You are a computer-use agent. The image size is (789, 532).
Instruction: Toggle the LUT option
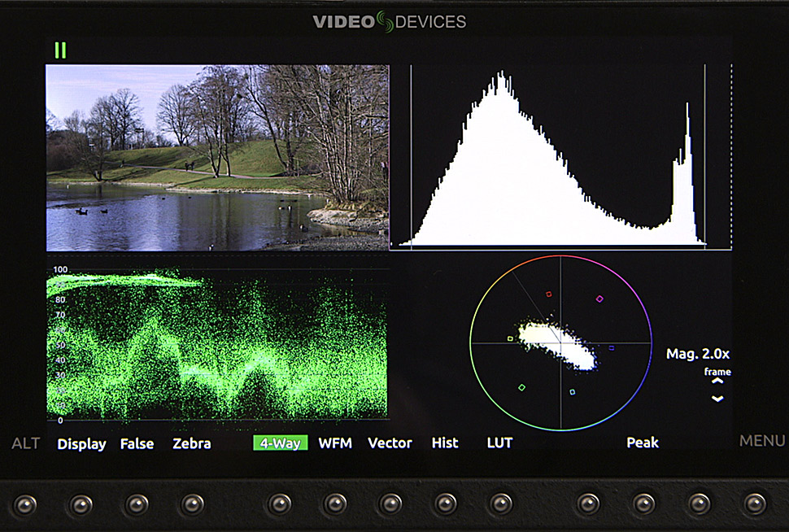(499, 443)
